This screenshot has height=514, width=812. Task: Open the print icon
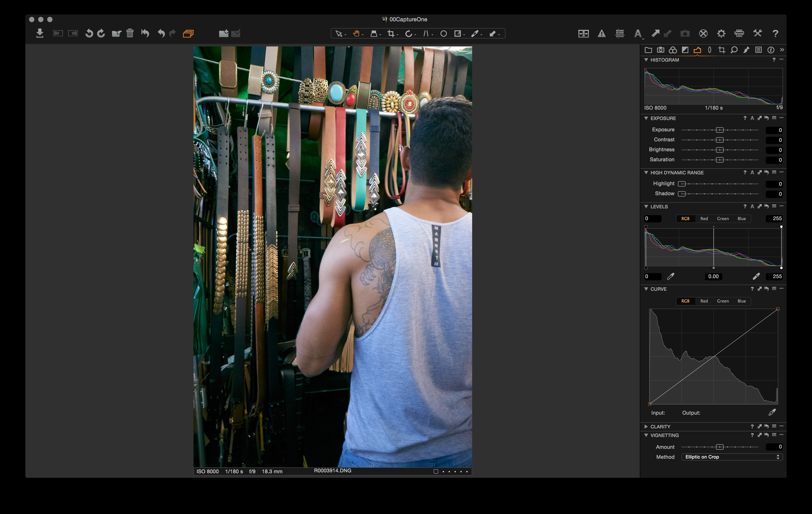(739, 33)
